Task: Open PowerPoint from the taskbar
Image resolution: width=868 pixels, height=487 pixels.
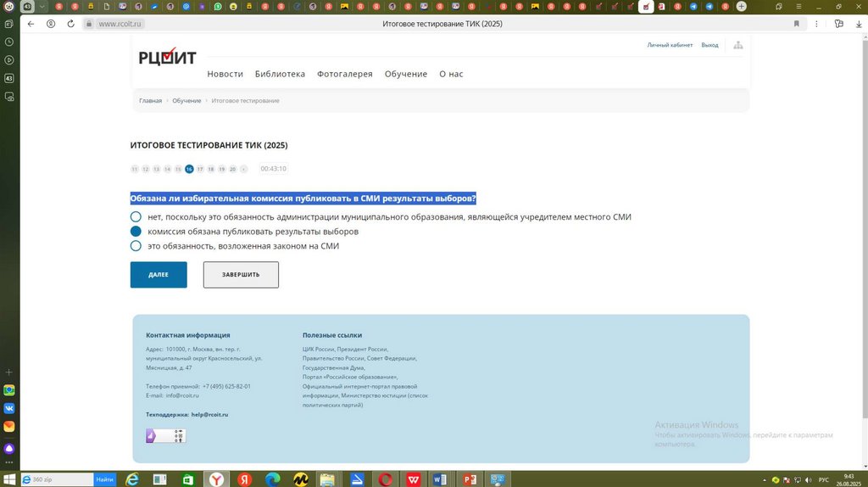Action: click(470, 479)
